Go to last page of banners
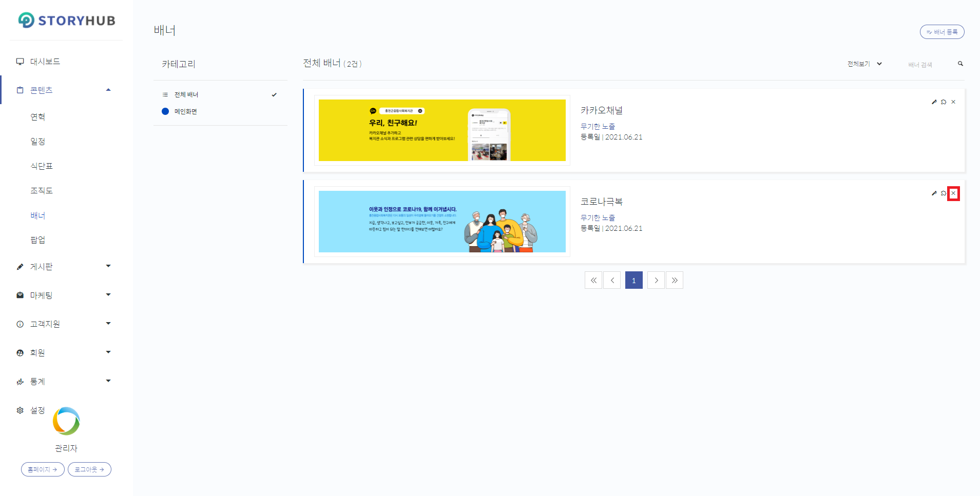 tap(675, 280)
